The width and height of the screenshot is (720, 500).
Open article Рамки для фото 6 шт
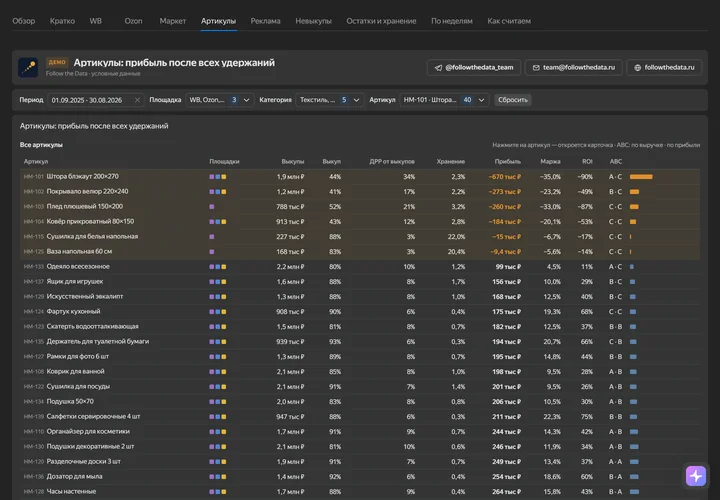(x=78, y=356)
